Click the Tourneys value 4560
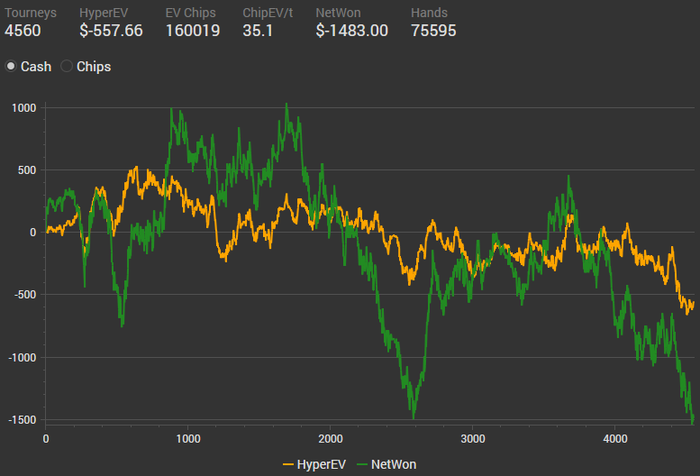This screenshot has width=700, height=476. click(23, 31)
